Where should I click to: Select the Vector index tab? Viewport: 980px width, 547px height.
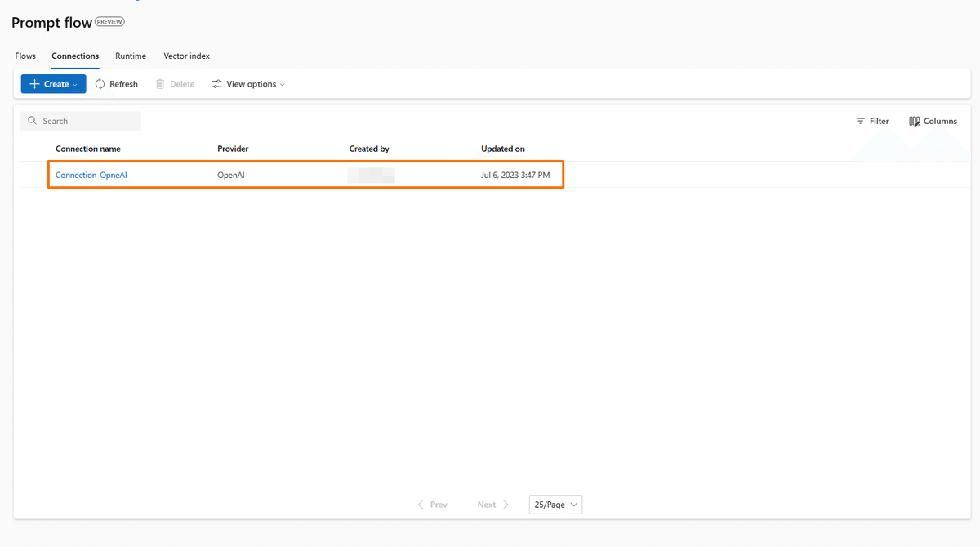(186, 56)
